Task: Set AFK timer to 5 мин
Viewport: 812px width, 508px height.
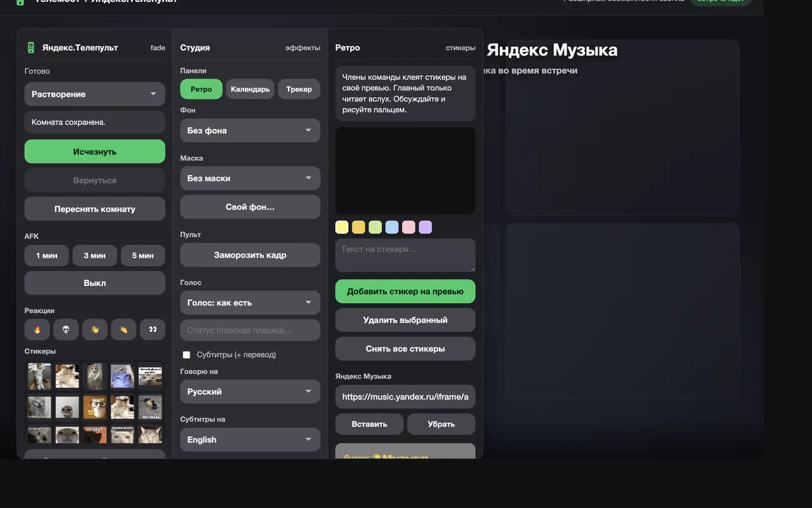Action: 143,255
